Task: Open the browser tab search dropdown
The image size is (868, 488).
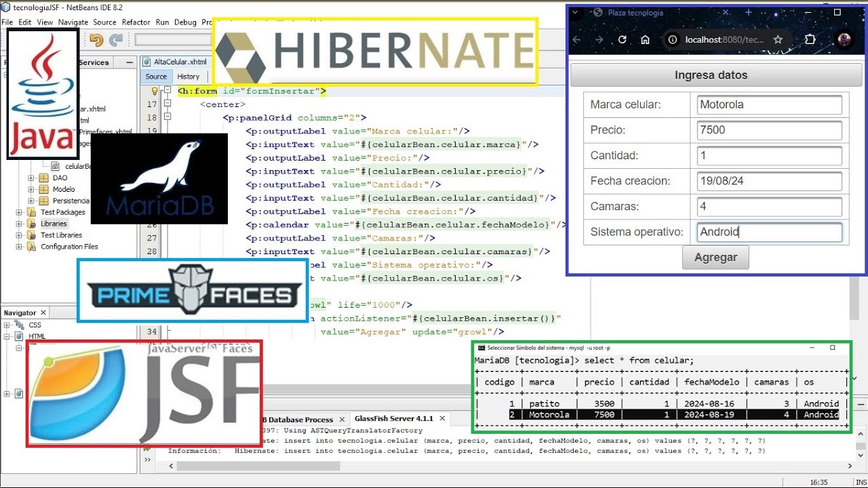Action: click(x=576, y=12)
